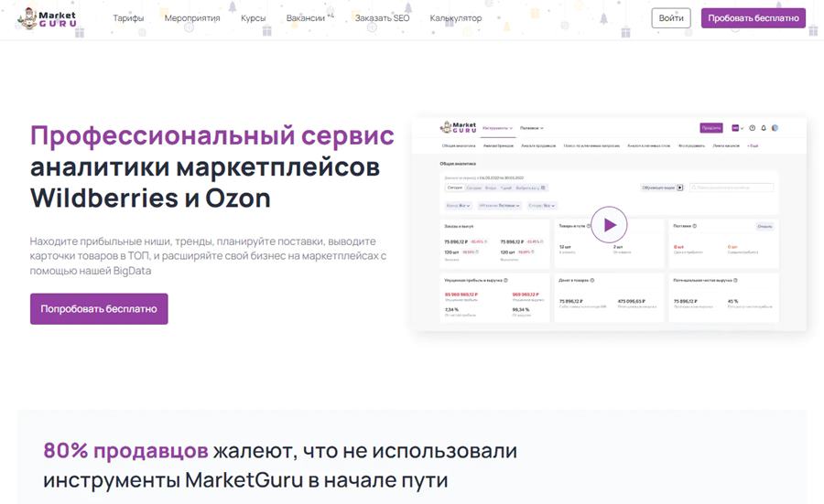Click the Попробовать бесплатно hero button

click(x=99, y=308)
